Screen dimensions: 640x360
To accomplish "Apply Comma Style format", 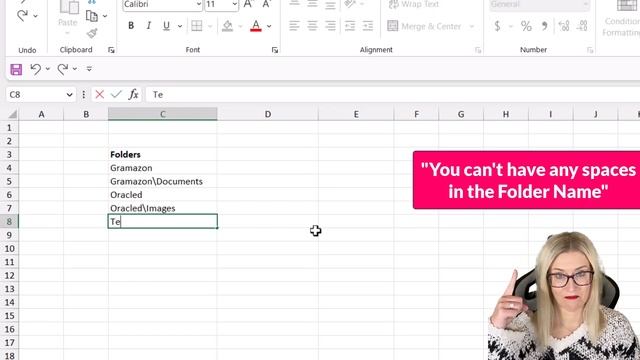I will [544, 26].
